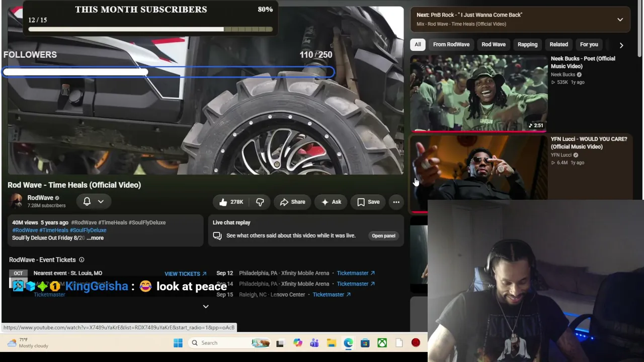Open the weather widget showing 71°F
The height and width of the screenshot is (362, 644).
pos(28,343)
